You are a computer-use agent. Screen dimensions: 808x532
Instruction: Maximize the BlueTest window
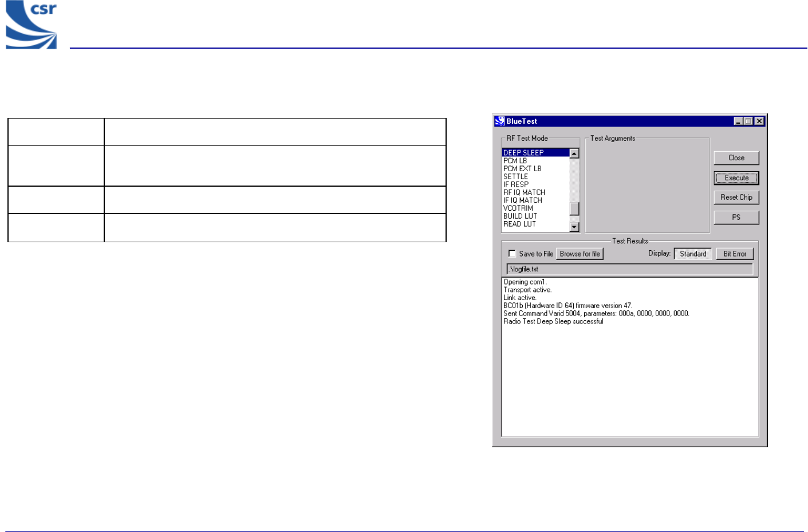point(748,121)
